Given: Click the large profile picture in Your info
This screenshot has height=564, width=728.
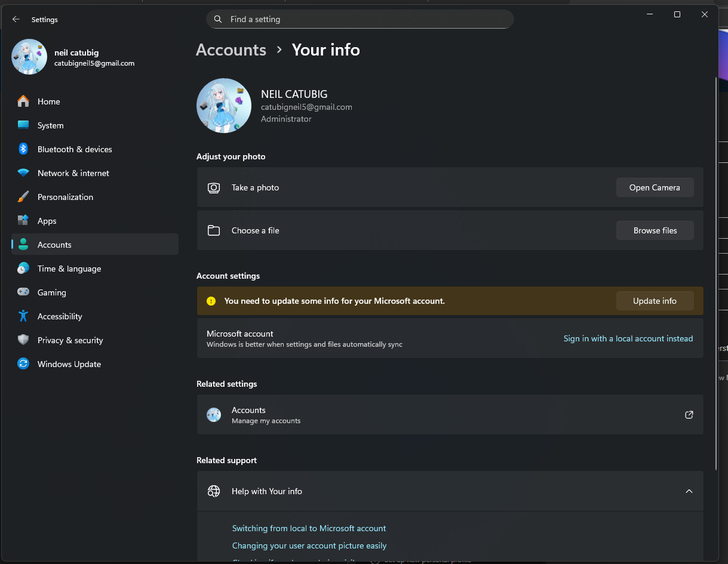Looking at the screenshot, I should pyautogui.click(x=224, y=106).
